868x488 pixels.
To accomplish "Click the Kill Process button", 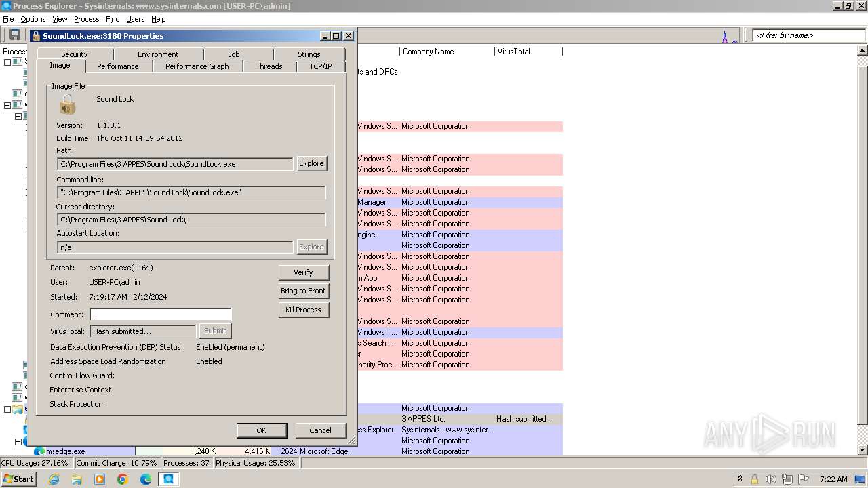I will 304,310.
